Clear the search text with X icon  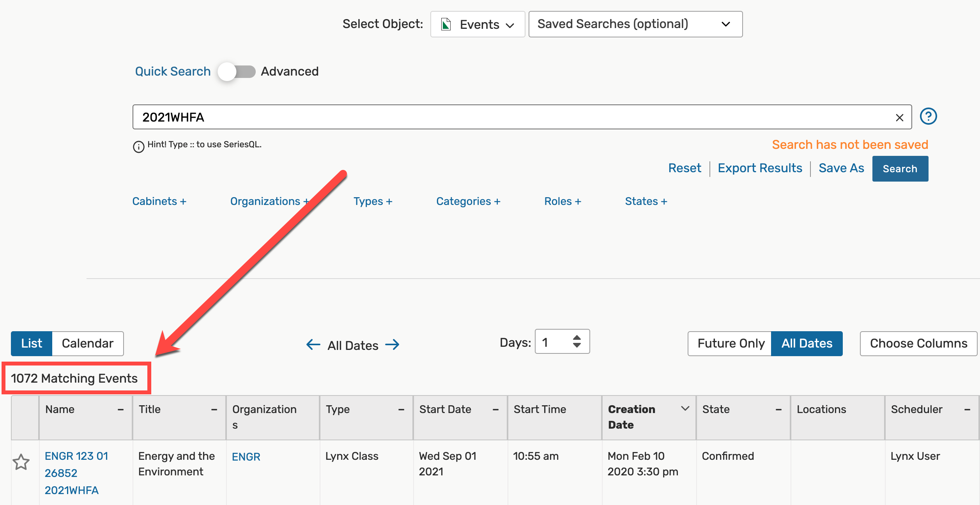click(899, 118)
